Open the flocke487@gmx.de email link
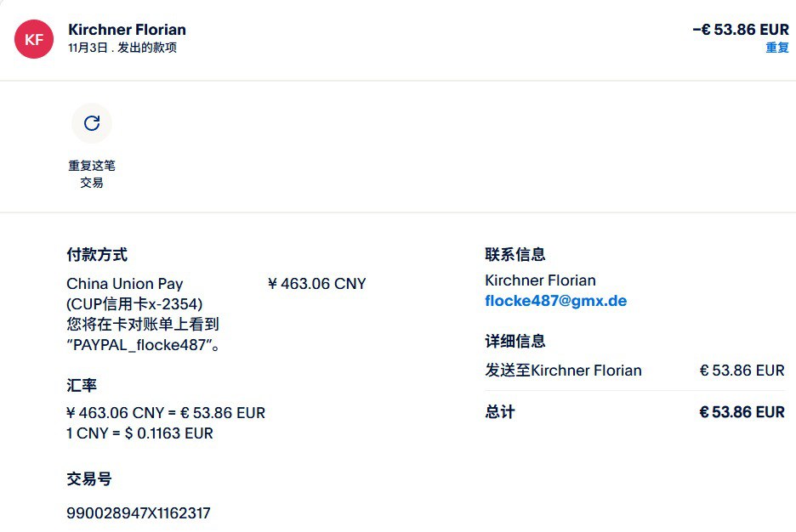The image size is (796, 532). (x=555, y=301)
